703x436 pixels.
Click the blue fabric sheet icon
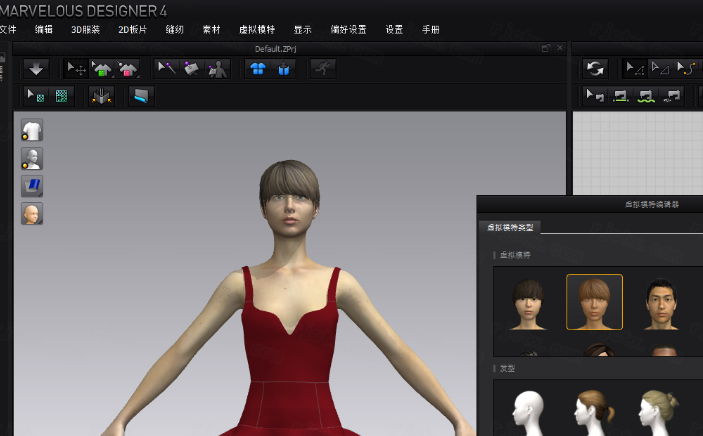(x=32, y=186)
